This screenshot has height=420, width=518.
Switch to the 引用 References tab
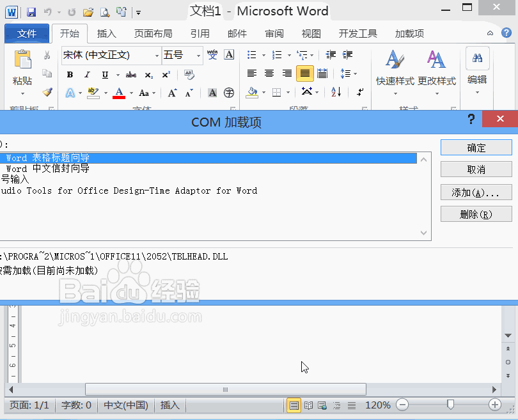click(200, 33)
